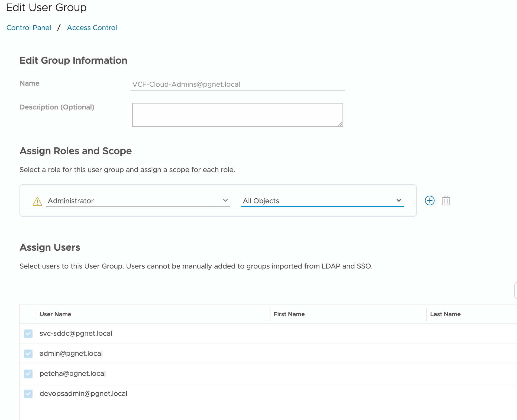Go to Control Panel breadcrumb link
This screenshot has height=420, width=517.
tap(29, 28)
